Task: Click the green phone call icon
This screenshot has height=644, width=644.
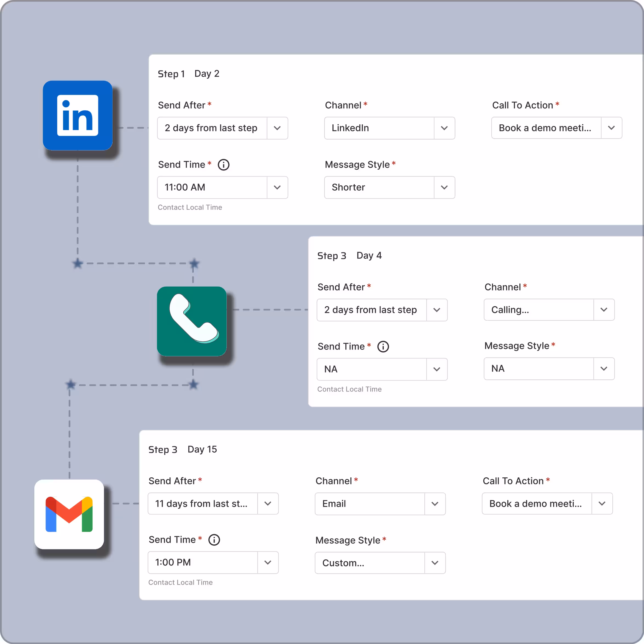Action: pyautogui.click(x=192, y=321)
